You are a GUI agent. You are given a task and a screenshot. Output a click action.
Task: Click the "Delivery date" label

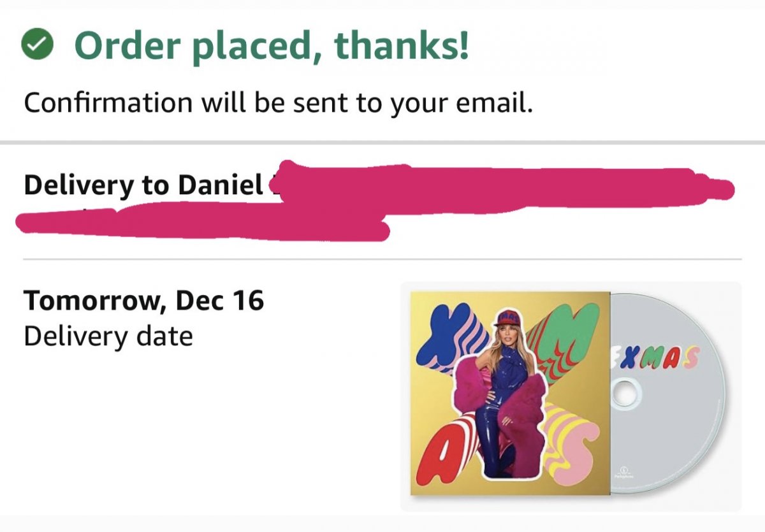[108, 336]
